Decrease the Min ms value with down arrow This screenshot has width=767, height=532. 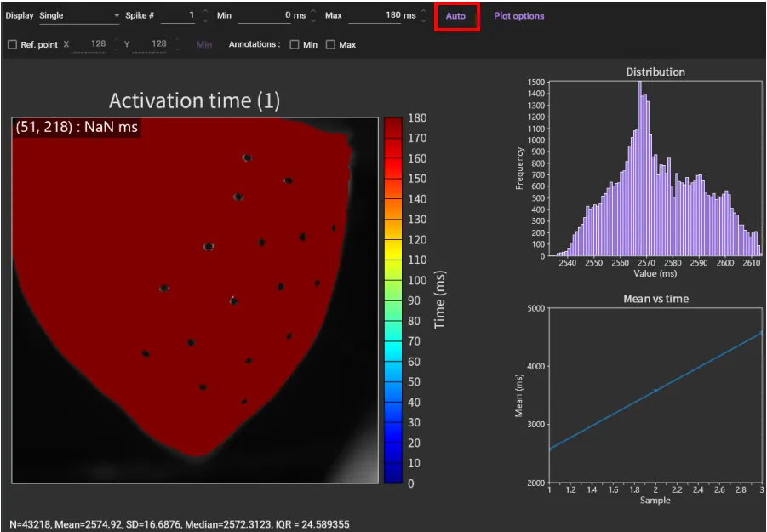coord(314,20)
